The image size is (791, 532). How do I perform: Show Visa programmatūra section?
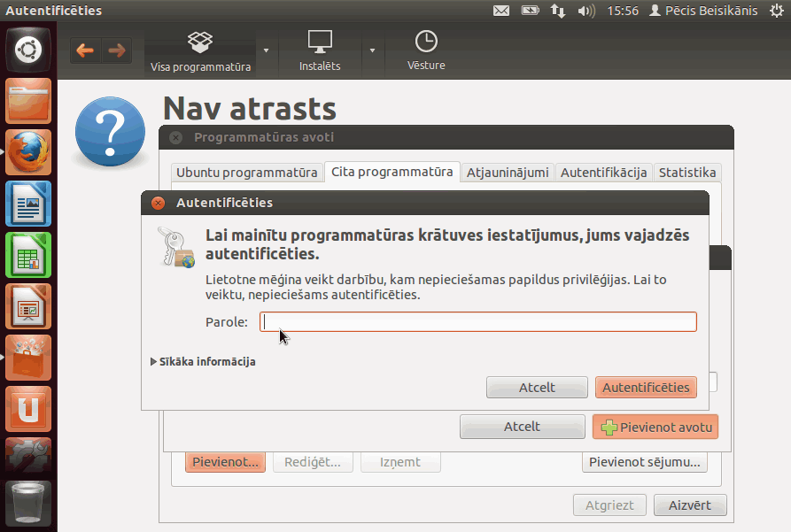[200, 51]
